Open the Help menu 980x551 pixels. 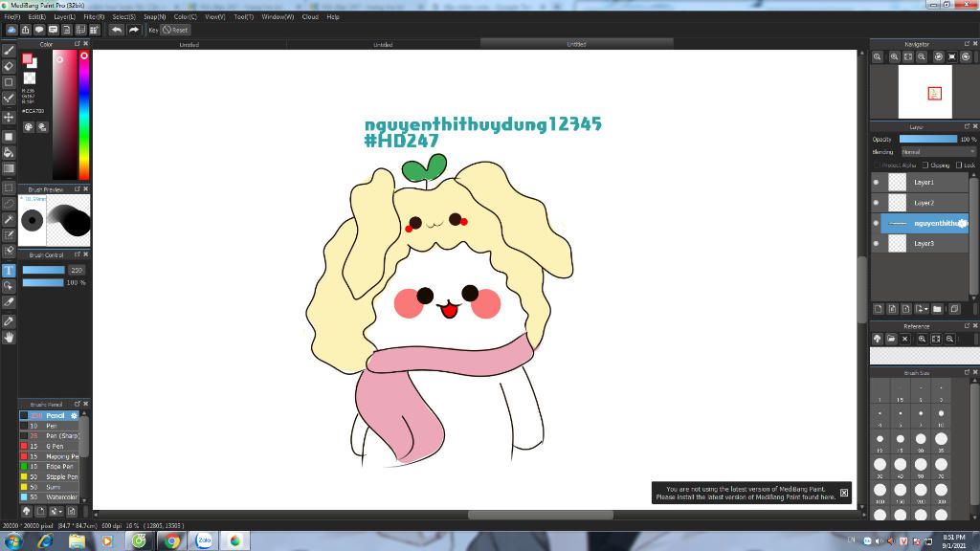coord(332,17)
